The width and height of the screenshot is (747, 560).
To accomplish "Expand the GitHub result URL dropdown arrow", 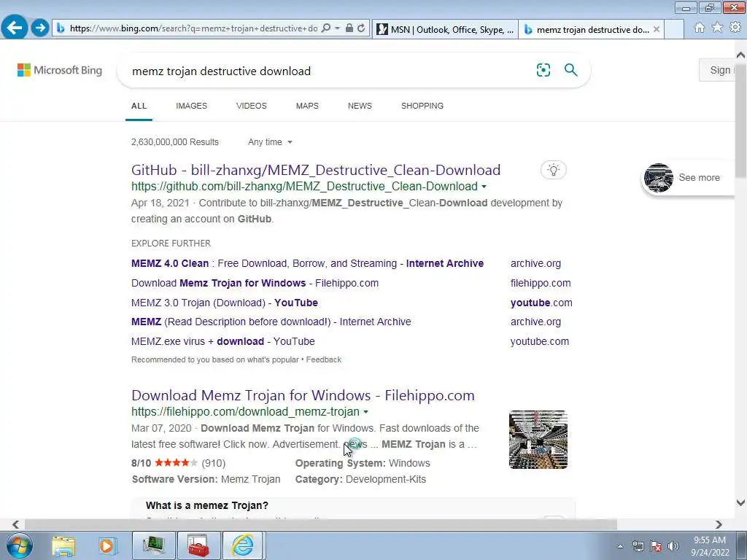I will pyautogui.click(x=484, y=187).
